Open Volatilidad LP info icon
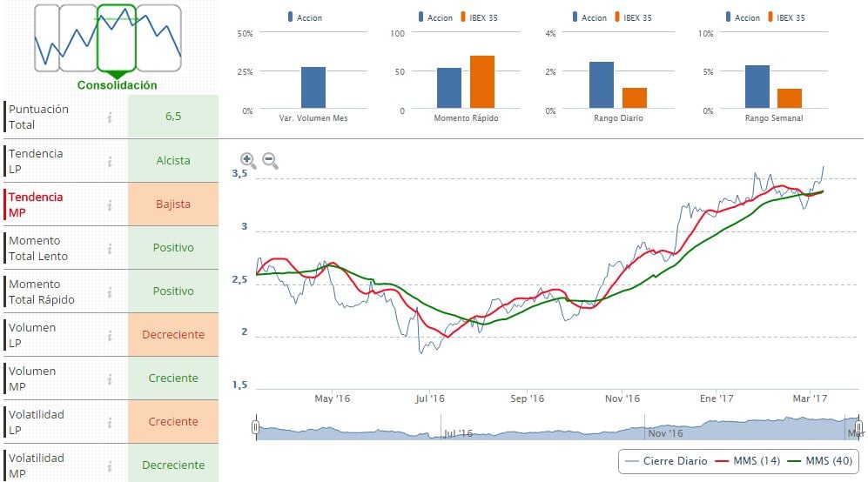Image resolution: width=868 pixels, height=482 pixels. 110,422
